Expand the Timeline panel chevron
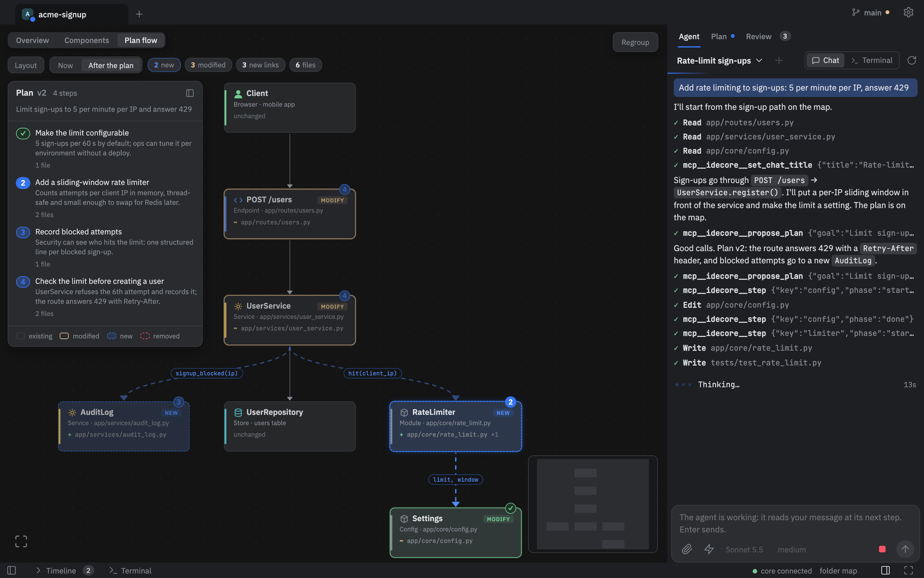Image resolution: width=924 pixels, height=578 pixels. click(38, 570)
